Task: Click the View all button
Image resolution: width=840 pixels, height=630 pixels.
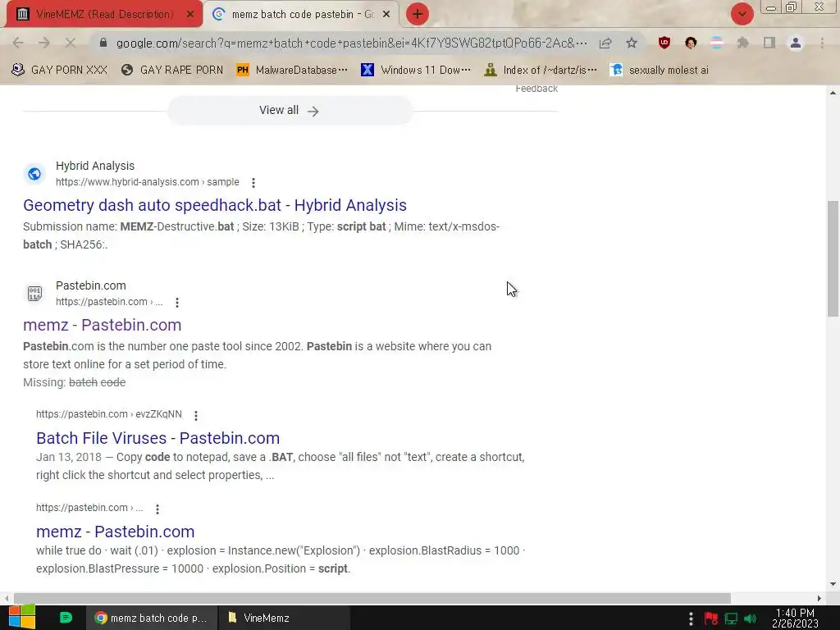Action: [290, 111]
